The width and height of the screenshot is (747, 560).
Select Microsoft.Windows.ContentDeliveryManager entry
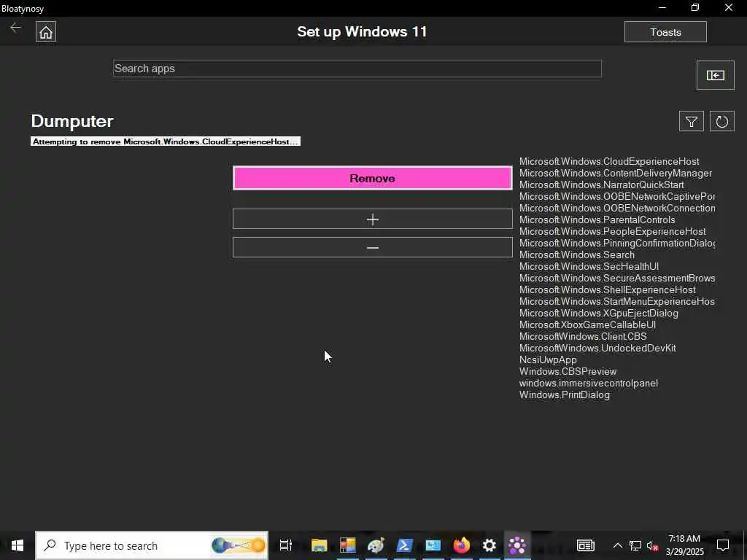click(616, 174)
